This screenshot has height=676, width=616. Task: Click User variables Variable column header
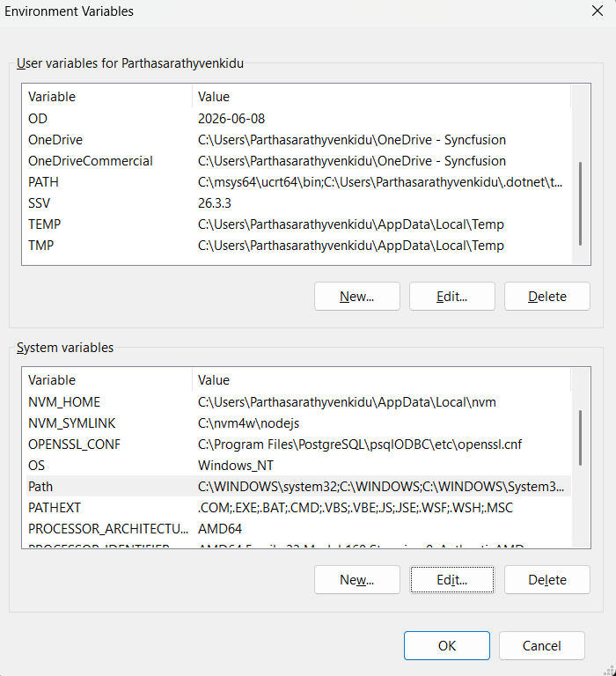[x=109, y=97]
